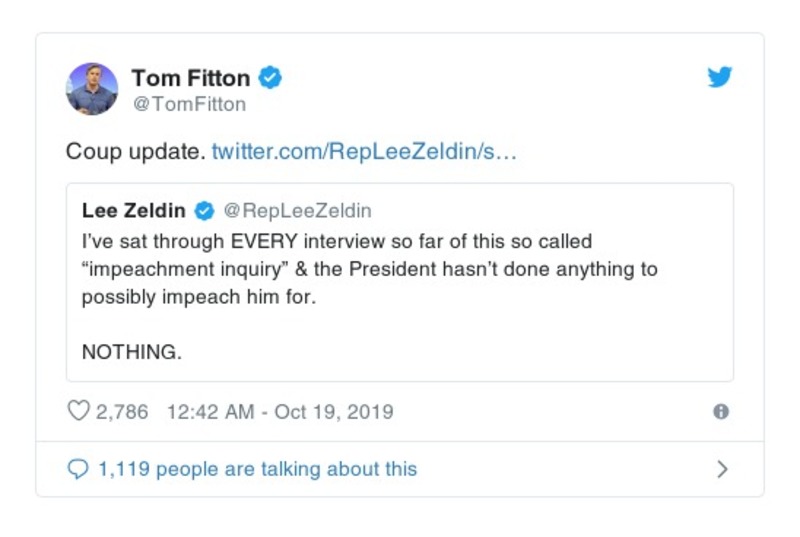
Task: Click Lee Zeldin's verified checkmark badge
Action: (x=204, y=211)
